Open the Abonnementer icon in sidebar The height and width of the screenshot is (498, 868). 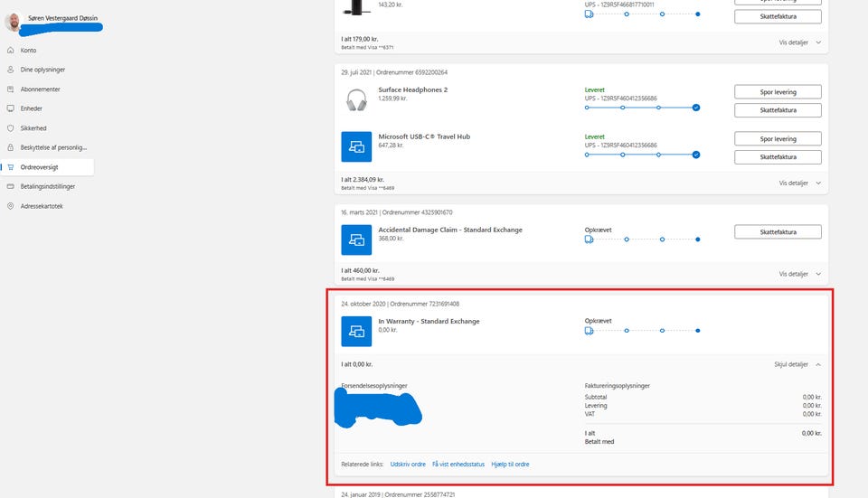click(x=11, y=89)
